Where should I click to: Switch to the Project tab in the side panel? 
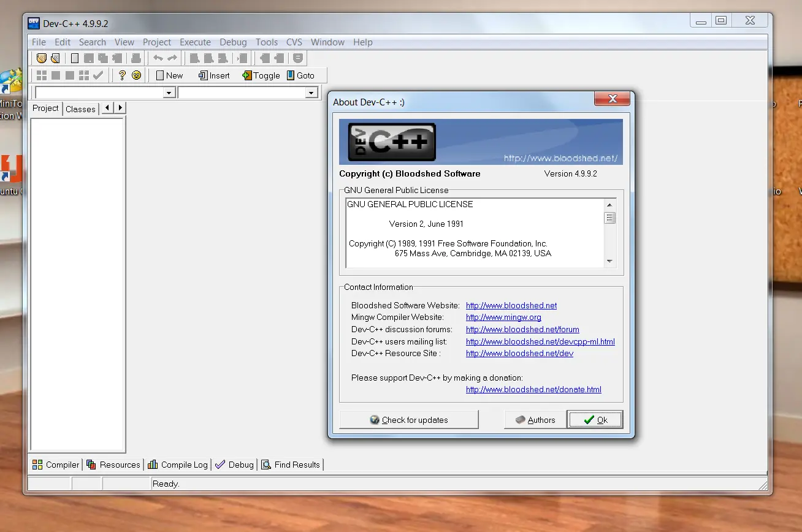tap(45, 108)
